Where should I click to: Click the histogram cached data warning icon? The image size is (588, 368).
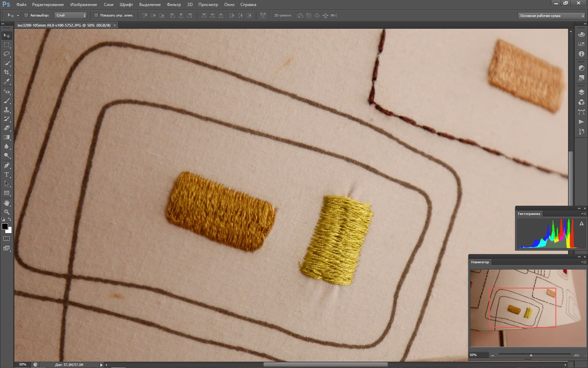tap(581, 224)
